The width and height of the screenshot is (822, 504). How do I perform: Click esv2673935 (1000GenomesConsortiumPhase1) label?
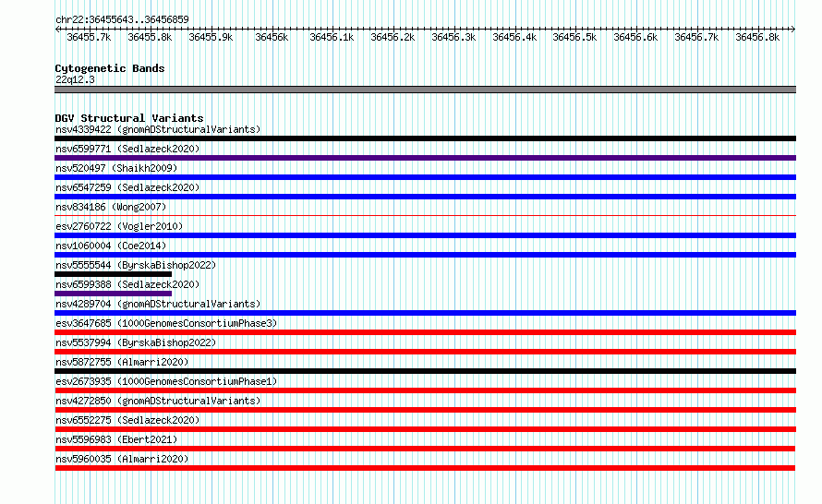[x=166, y=381]
